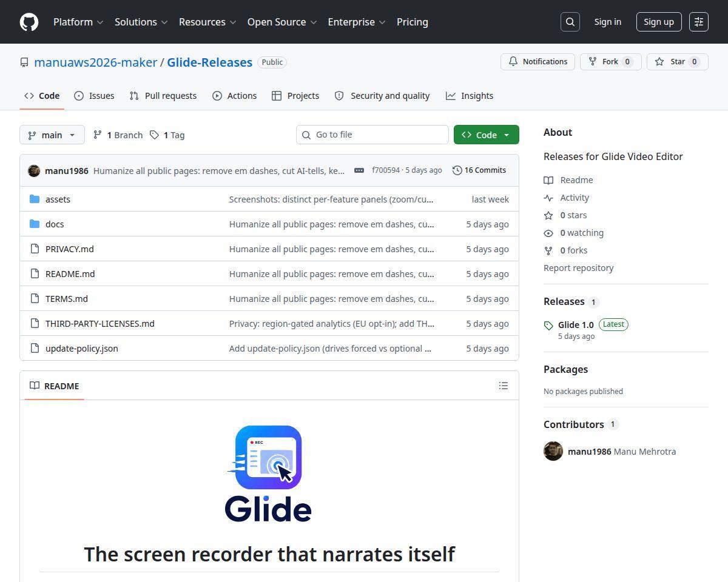Open the update-policy.json file

pos(82,348)
